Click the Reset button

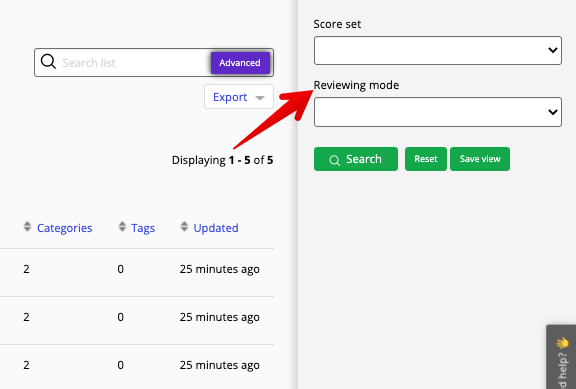click(426, 159)
